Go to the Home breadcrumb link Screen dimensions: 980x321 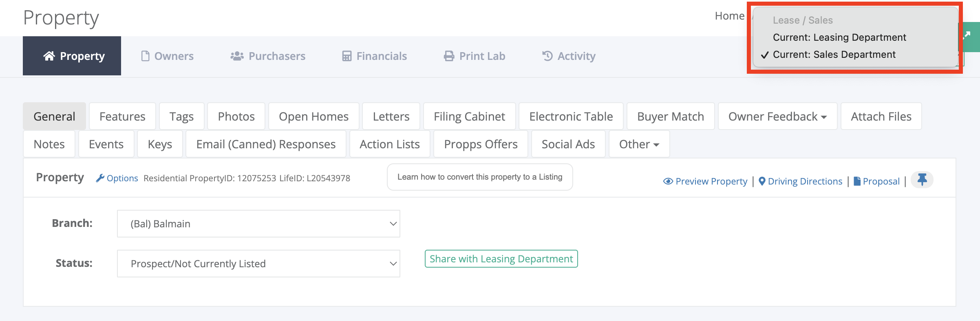pyautogui.click(x=730, y=16)
